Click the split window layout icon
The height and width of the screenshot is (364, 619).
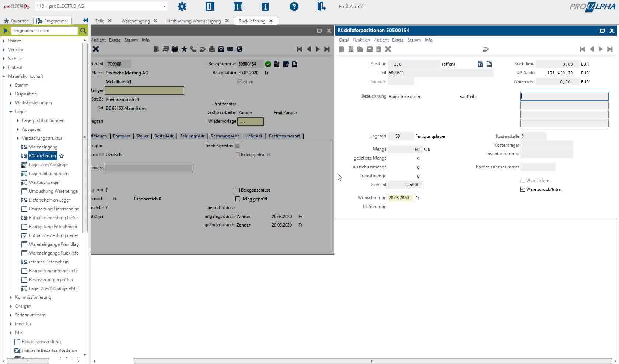pos(210,6)
